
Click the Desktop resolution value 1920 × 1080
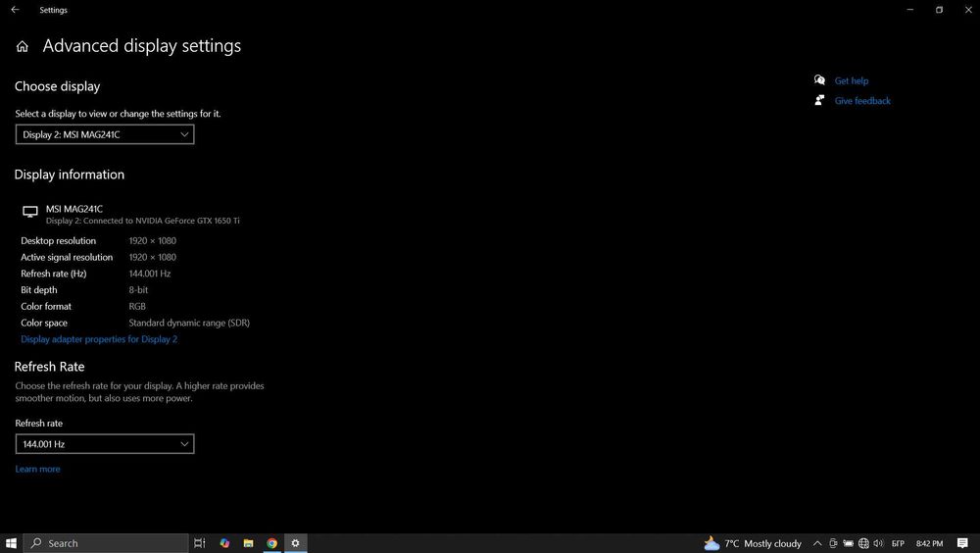click(x=153, y=241)
